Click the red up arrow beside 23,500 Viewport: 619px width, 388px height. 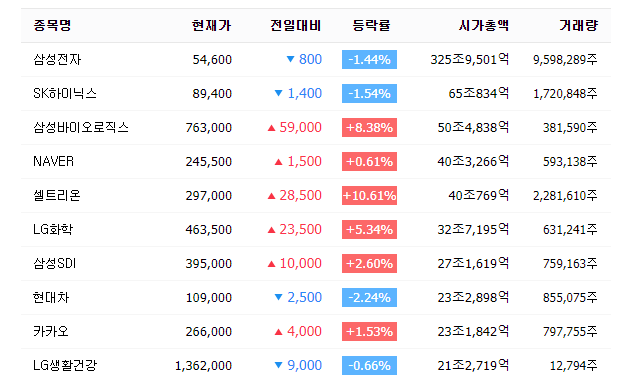271,230
